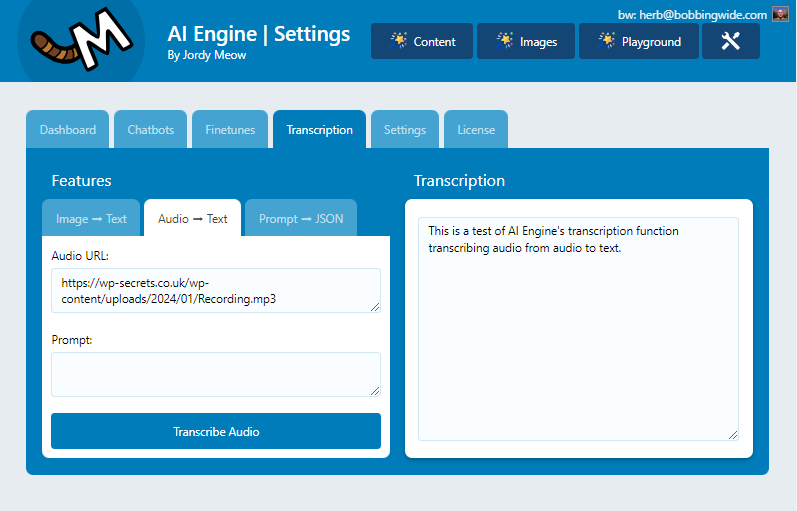The width and height of the screenshot is (797, 511).
Task: Click the Audio URL field resize handle
Action: 375,307
